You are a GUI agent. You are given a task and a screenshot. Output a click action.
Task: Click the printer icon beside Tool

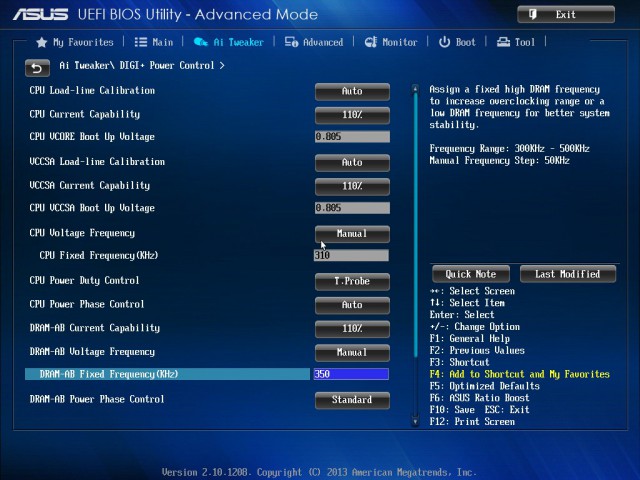point(503,42)
